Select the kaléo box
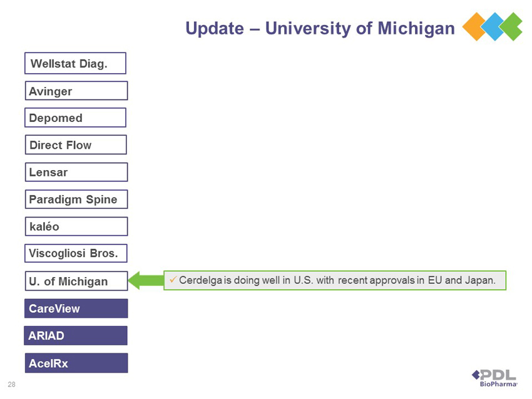 (76, 226)
